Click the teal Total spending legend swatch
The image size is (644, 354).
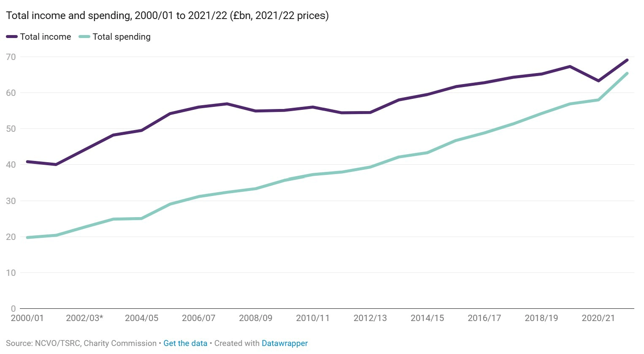point(84,37)
